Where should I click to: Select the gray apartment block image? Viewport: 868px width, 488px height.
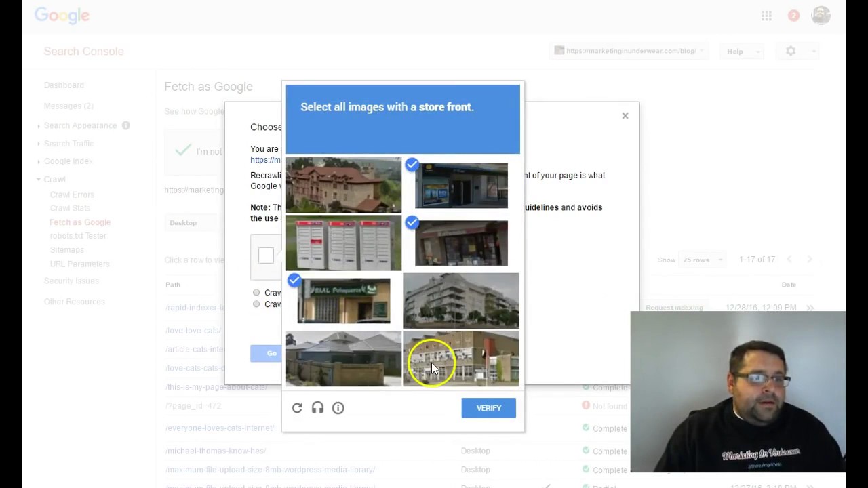[462, 301]
